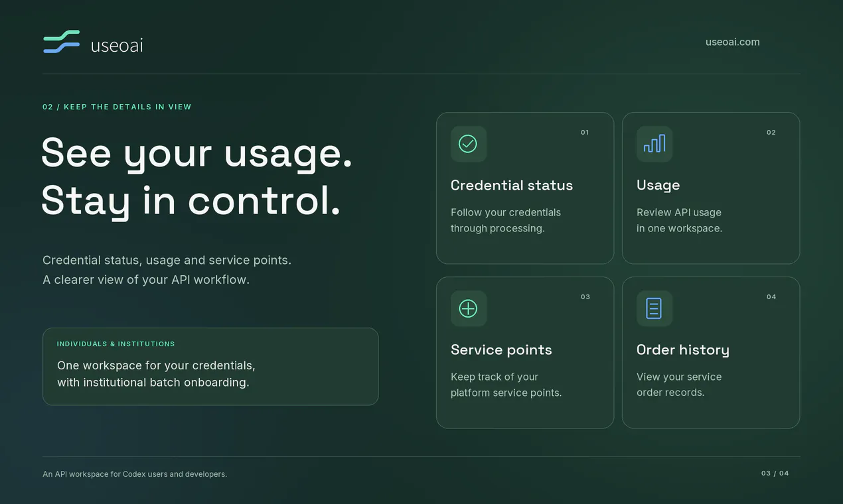Click "Keep track of your" description line
The height and width of the screenshot is (504, 843).
(495, 377)
